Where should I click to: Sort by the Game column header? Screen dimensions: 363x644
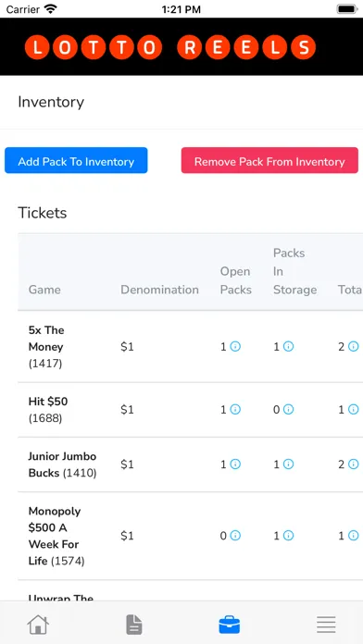(x=44, y=290)
